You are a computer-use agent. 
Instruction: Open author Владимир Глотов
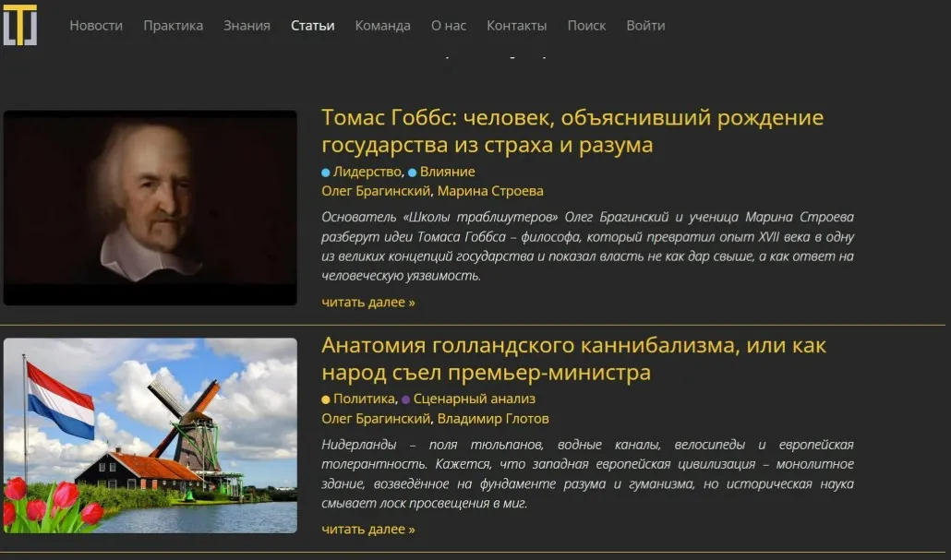(493, 418)
